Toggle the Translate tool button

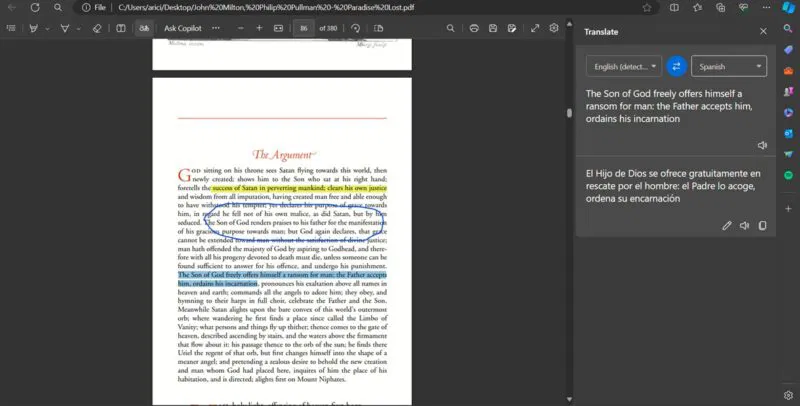pos(144,29)
